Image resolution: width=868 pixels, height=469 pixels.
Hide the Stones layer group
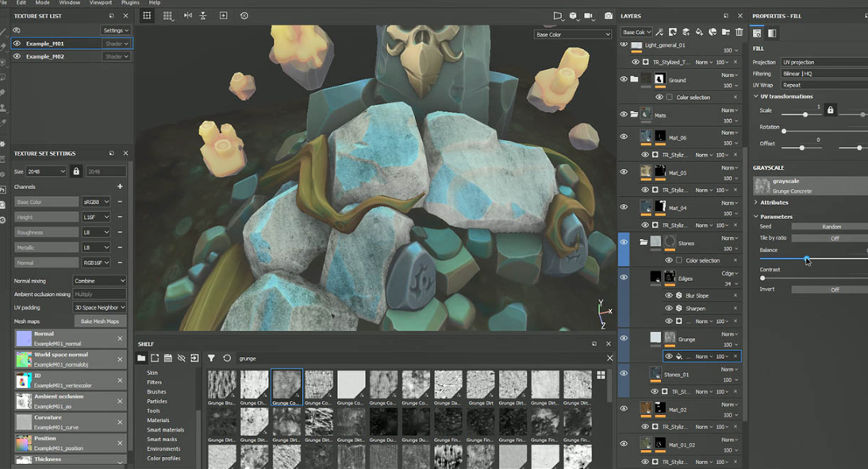pyautogui.click(x=622, y=242)
